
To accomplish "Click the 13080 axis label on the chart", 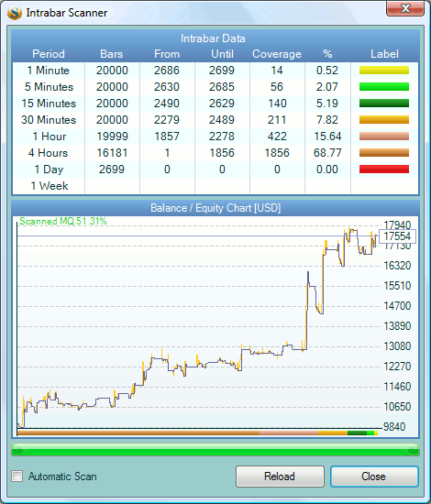I will [398, 346].
